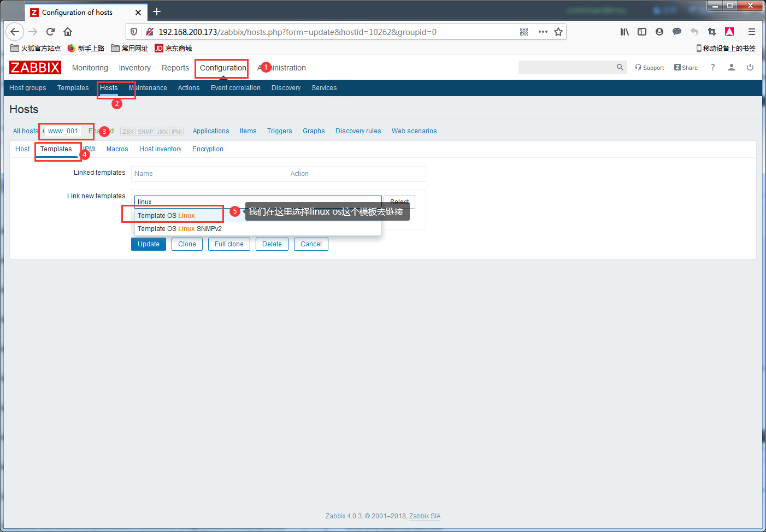Go to Host groups submenu
This screenshot has height=532, width=766.
pos(28,88)
